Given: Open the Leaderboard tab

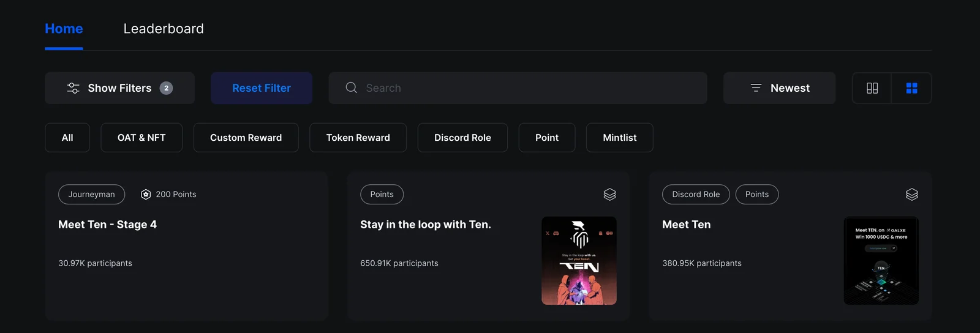Looking at the screenshot, I should (164, 29).
